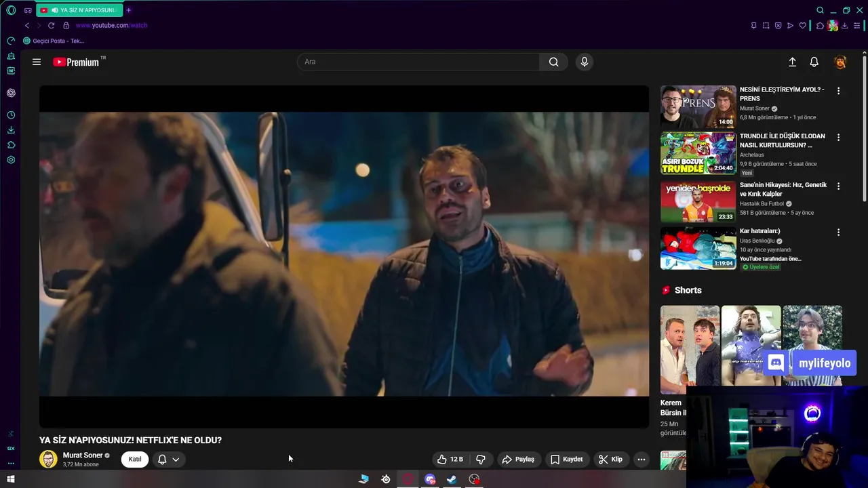Switch to the YA SİZ N'APIYOSUNUZ browser tab

pos(79,10)
